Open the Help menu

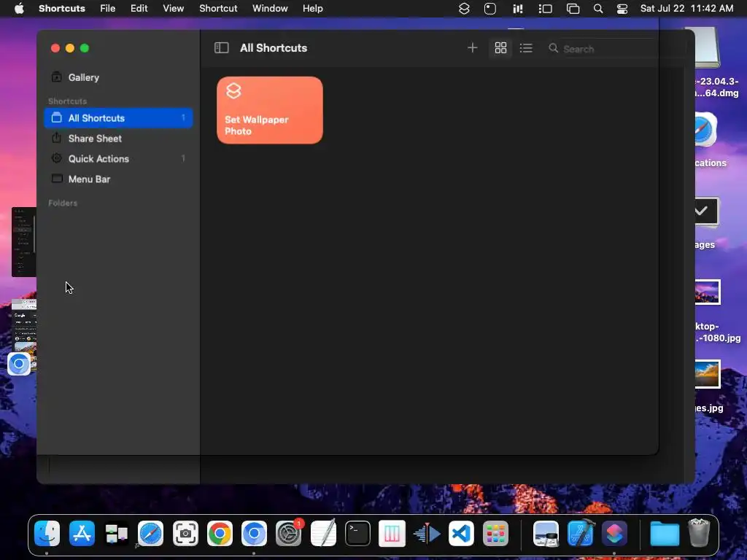312,8
